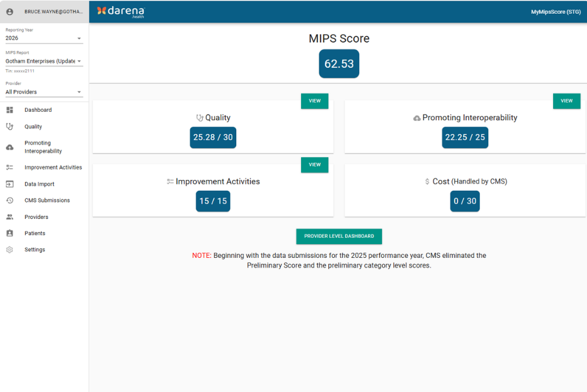Open Dashboard menu item
Viewport: 587px width, 392px height.
(44, 109)
